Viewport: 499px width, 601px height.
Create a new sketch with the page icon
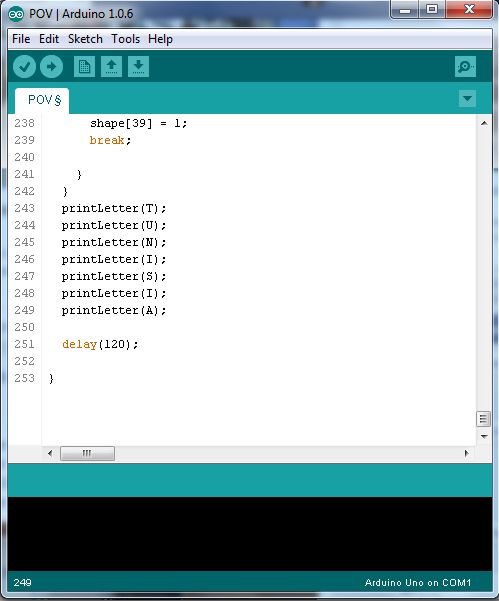(84, 67)
